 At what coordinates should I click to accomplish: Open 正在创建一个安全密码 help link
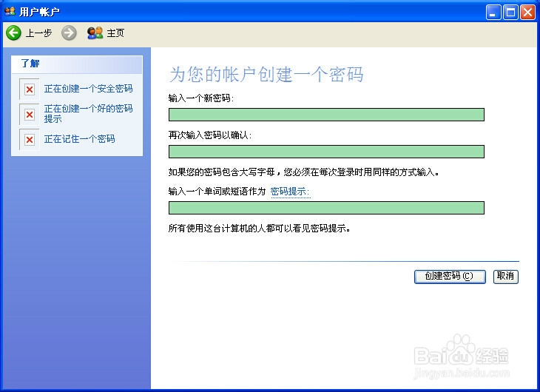coord(89,89)
